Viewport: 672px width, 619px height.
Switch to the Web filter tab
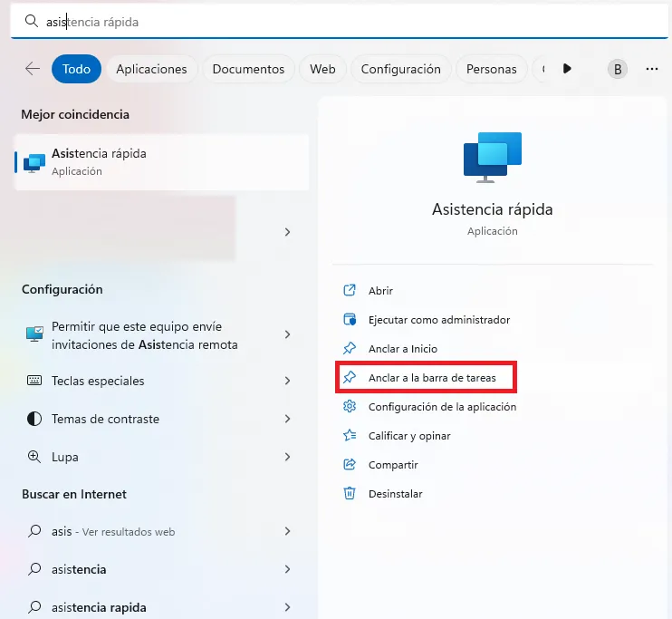(x=322, y=69)
